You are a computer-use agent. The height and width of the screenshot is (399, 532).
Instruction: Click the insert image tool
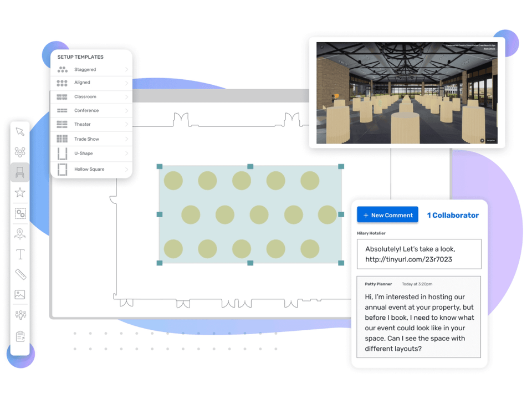pyautogui.click(x=20, y=294)
